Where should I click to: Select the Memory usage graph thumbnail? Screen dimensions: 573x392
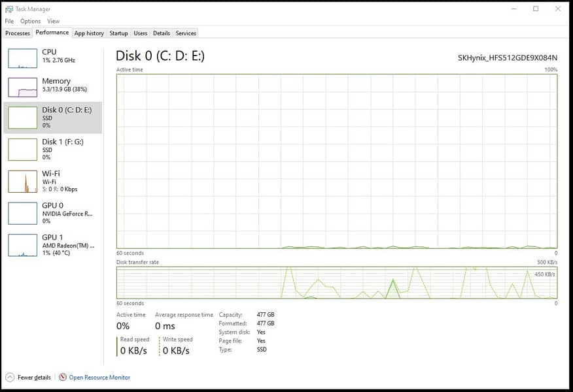(x=22, y=88)
